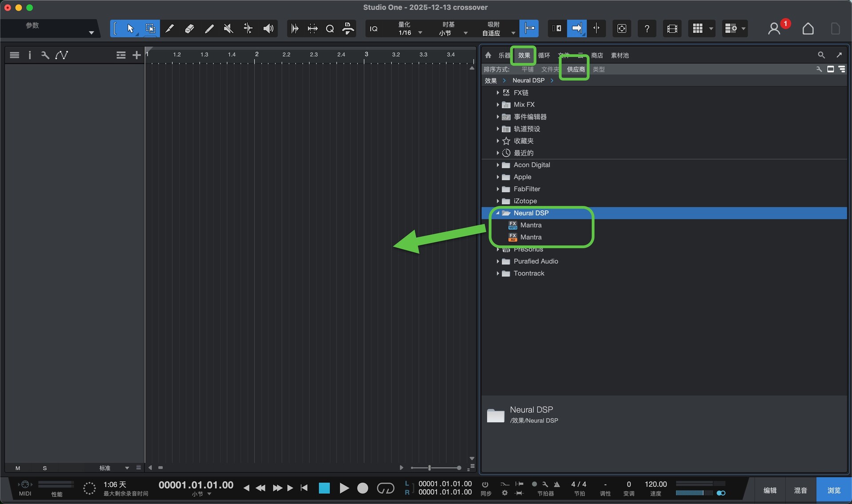Select the Arrow tool in the toolbar
The width and height of the screenshot is (852, 504).
[130, 29]
